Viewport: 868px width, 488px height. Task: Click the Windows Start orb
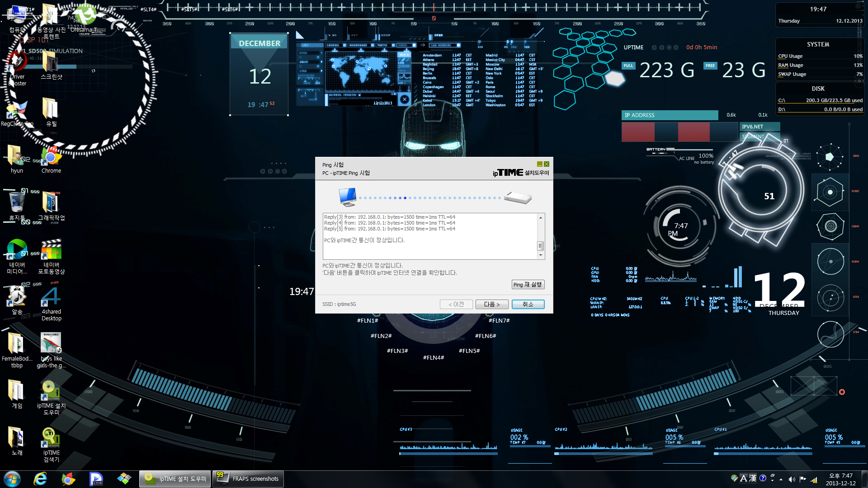(12, 479)
